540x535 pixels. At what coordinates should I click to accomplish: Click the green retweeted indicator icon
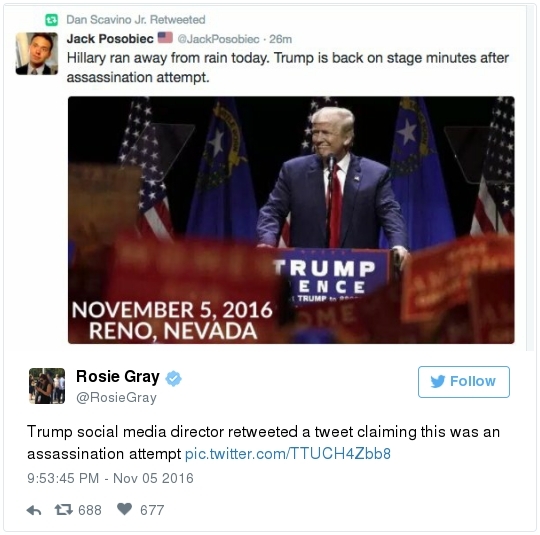coord(52,20)
